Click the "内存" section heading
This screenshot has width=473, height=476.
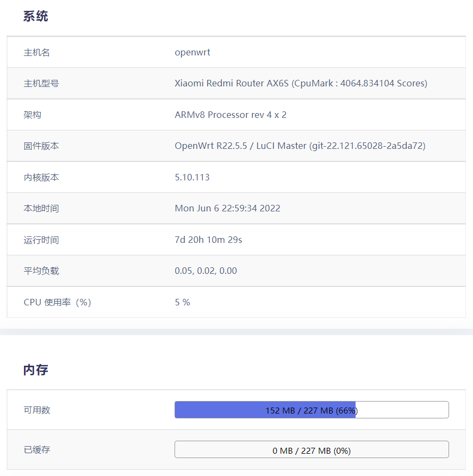point(35,369)
